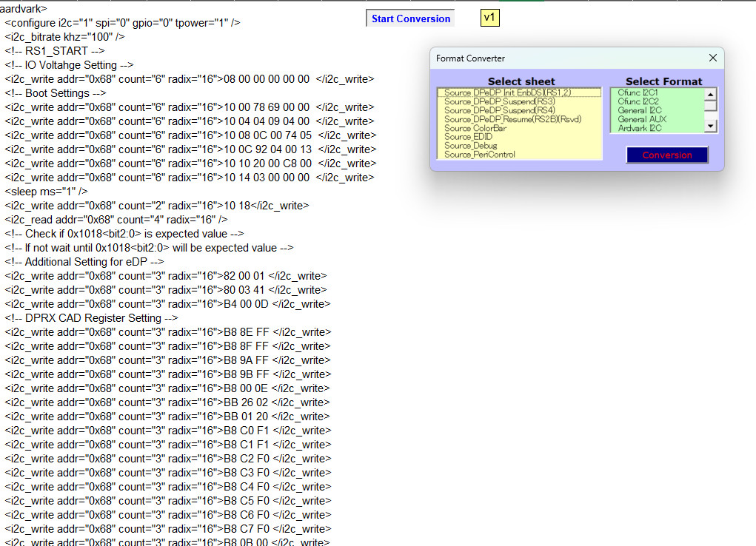Pick Source_PeriControl from sheet list
756x546 pixels.
point(480,155)
